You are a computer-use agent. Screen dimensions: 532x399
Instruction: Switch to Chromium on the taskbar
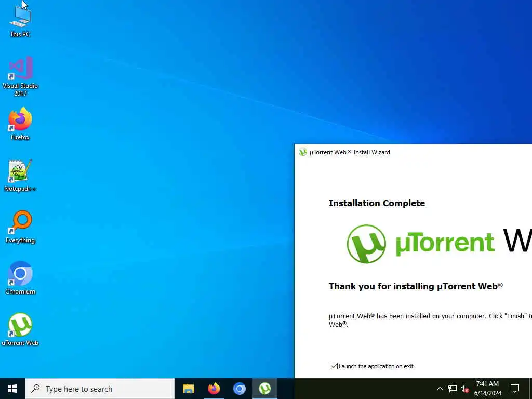click(x=239, y=389)
